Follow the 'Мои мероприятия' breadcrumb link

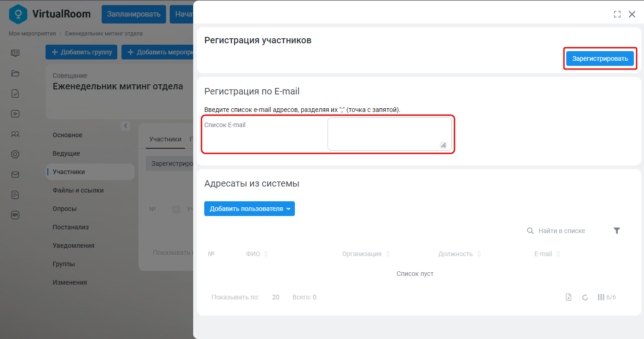32,34
